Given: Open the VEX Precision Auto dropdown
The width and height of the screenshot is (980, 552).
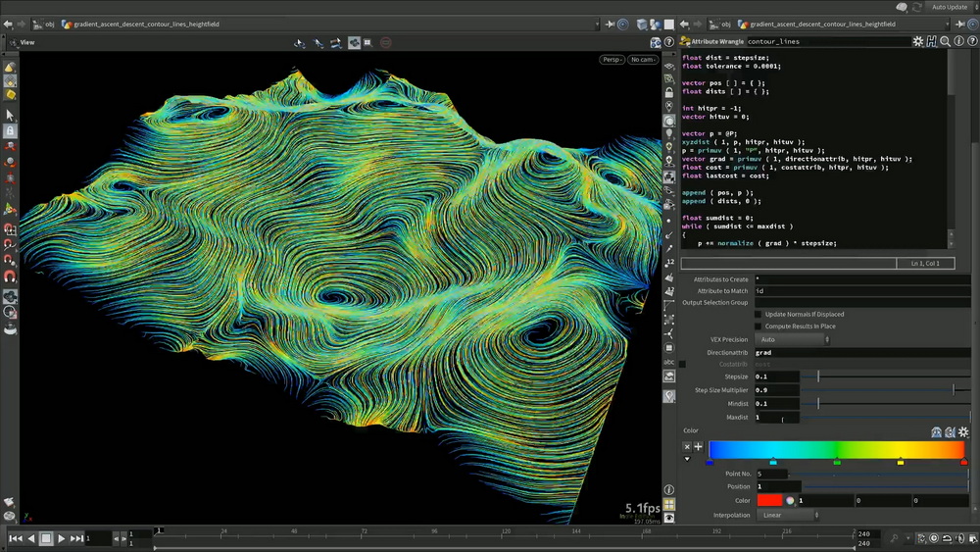Looking at the screenshot, I should coord(793,339).
